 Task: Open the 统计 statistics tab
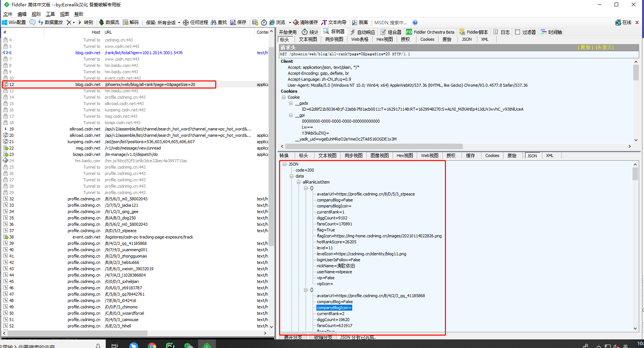[x=310, y=32]
